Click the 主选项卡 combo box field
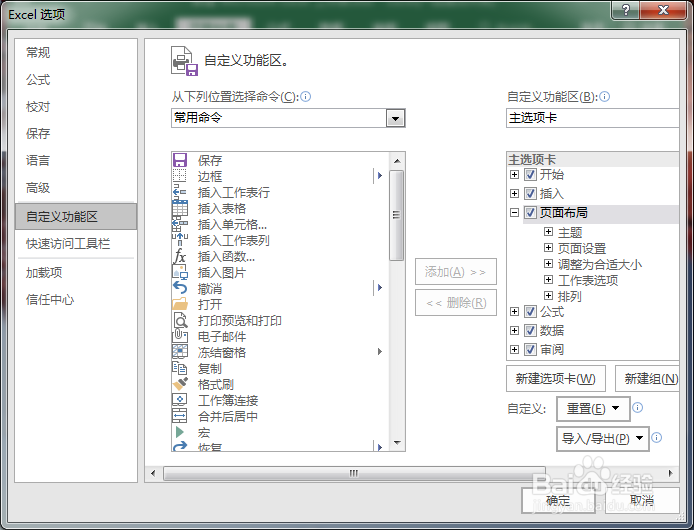 point(593,118)
